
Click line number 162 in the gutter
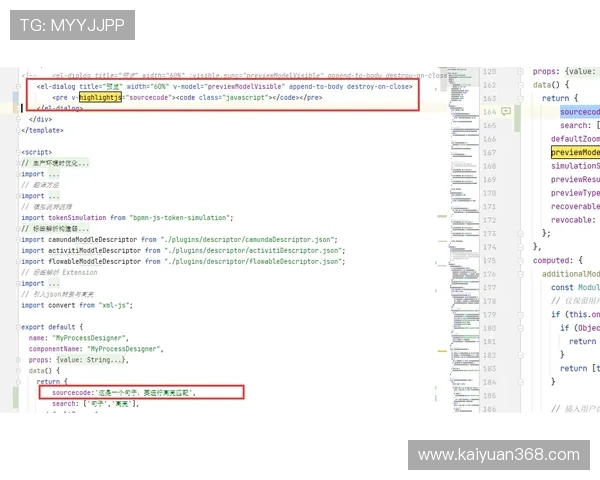coord(488,85)
